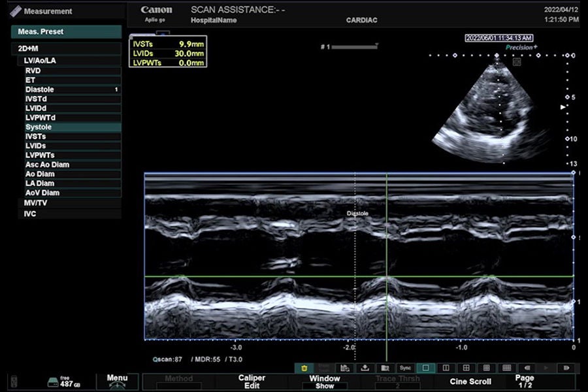The height and width of the screenshot is (392, 588).
Task: Click the LVIDs 30.0mm result value
Action: pos(189,54)
